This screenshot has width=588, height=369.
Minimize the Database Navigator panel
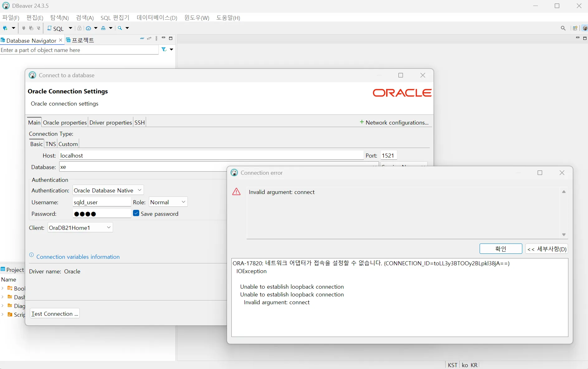164,38
